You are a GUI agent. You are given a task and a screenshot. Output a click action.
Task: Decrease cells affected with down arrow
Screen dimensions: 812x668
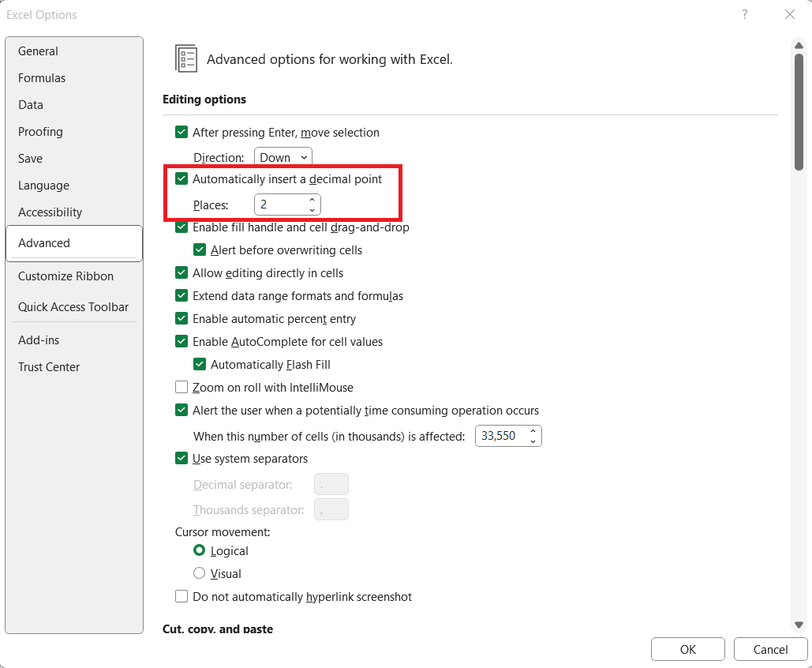(x=533, y=441)
